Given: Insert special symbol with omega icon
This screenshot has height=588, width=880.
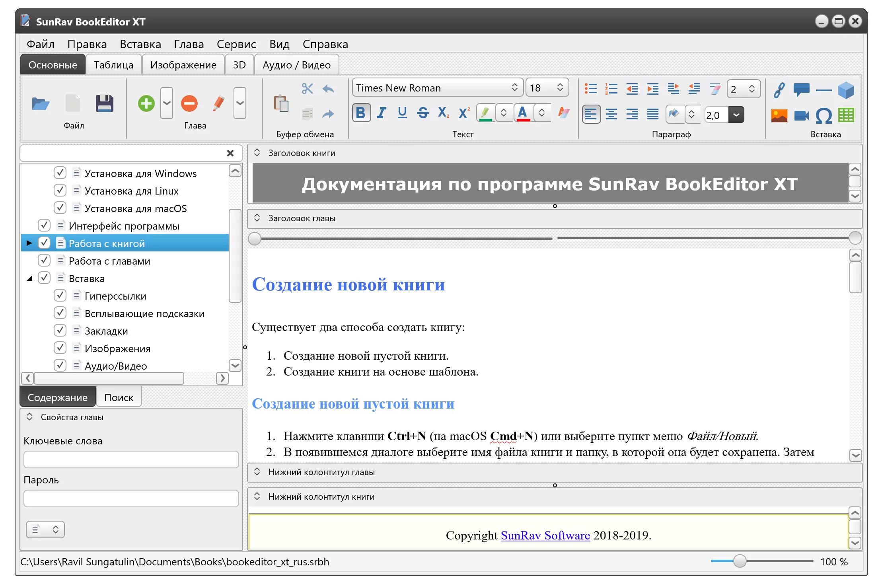Looking at the screenshot, I should point(824,116).
